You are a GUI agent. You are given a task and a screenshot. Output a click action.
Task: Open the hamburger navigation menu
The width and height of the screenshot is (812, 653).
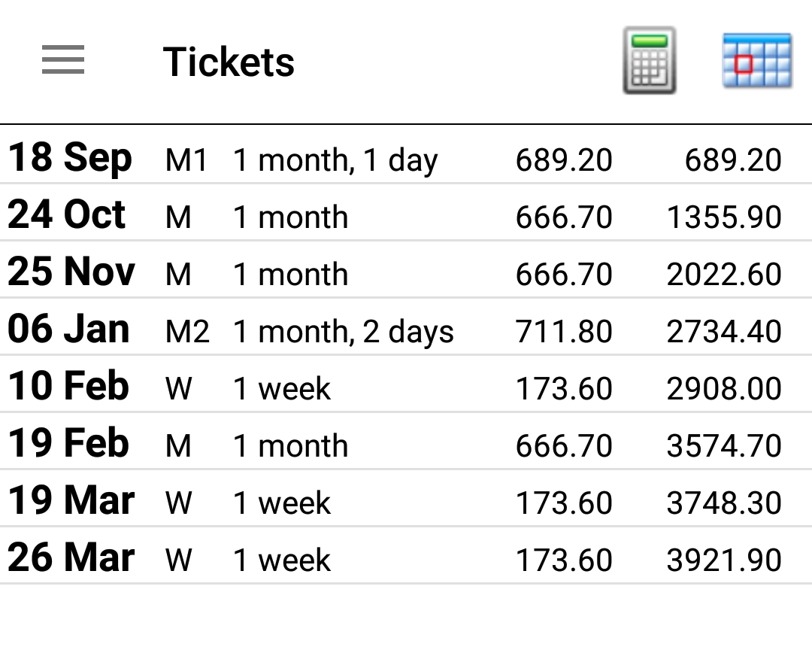tap(63, 60)
